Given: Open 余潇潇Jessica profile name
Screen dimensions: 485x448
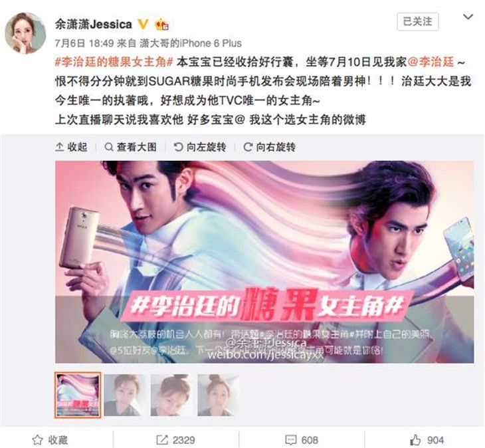Looking at the screenshot, I should pos(94,24).
